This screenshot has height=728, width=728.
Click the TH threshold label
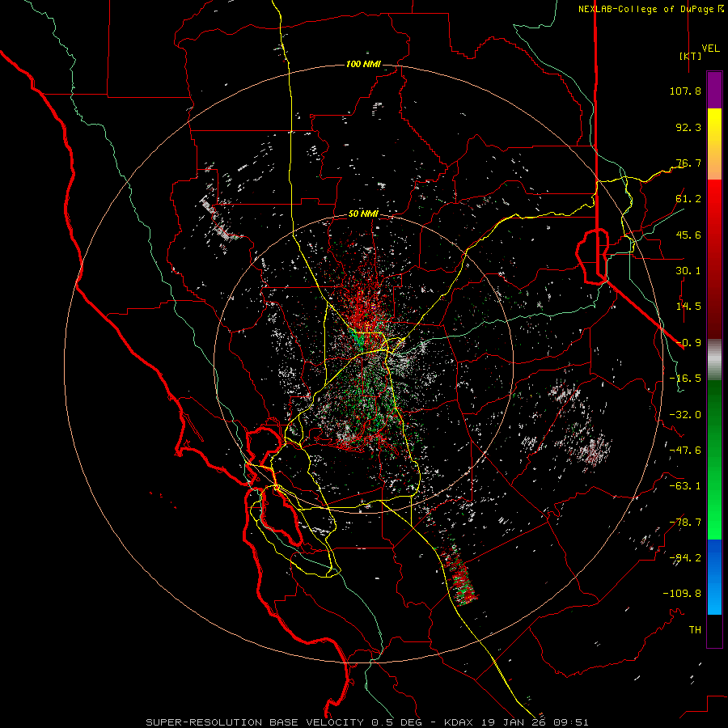click(x=695, y=630)
